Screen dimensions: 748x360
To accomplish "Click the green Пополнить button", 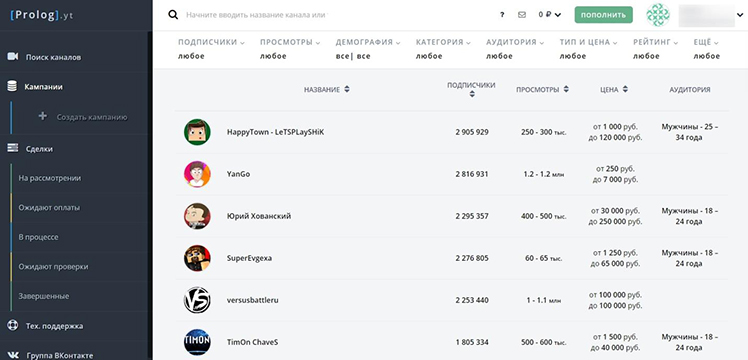I will tap(603, 15).
